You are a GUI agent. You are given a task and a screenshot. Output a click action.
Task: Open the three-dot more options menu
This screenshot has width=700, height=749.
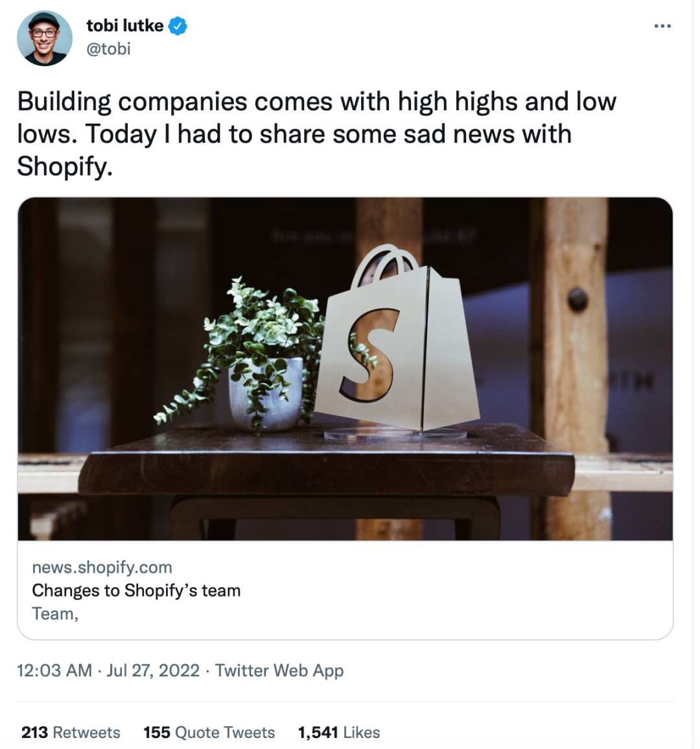[x=662, y=26]
